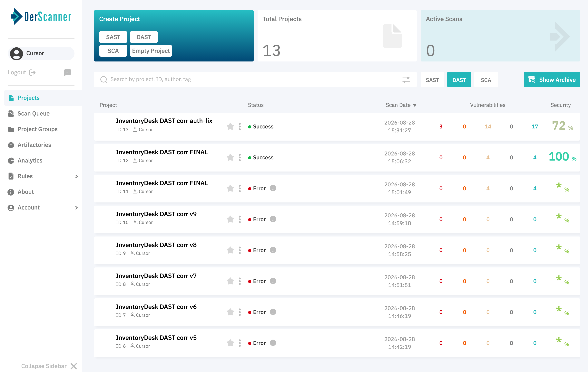This screenshot has width=588, height=372.
Task: Click the 72 % security score
Action: pos(563,126)
